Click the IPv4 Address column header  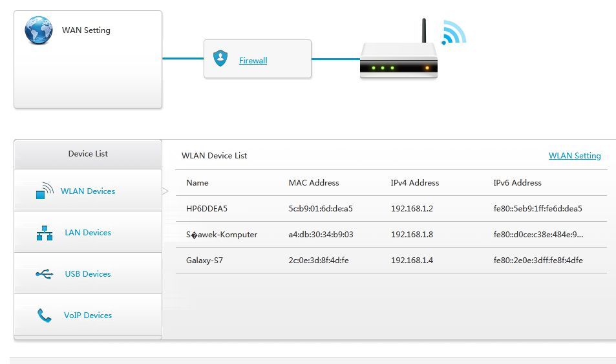click(415, 183)
